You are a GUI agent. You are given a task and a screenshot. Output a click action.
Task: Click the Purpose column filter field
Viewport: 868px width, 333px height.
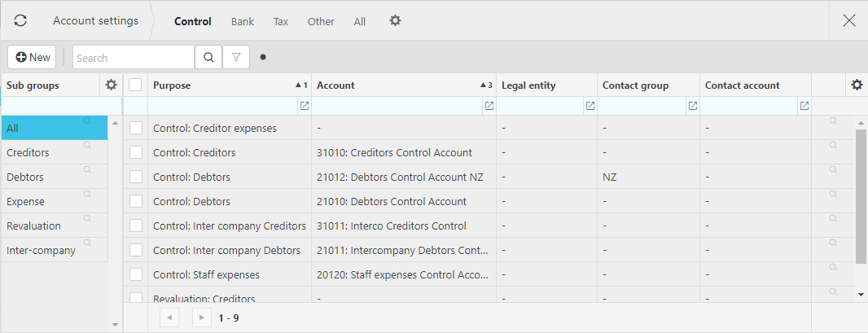point(223,106)
